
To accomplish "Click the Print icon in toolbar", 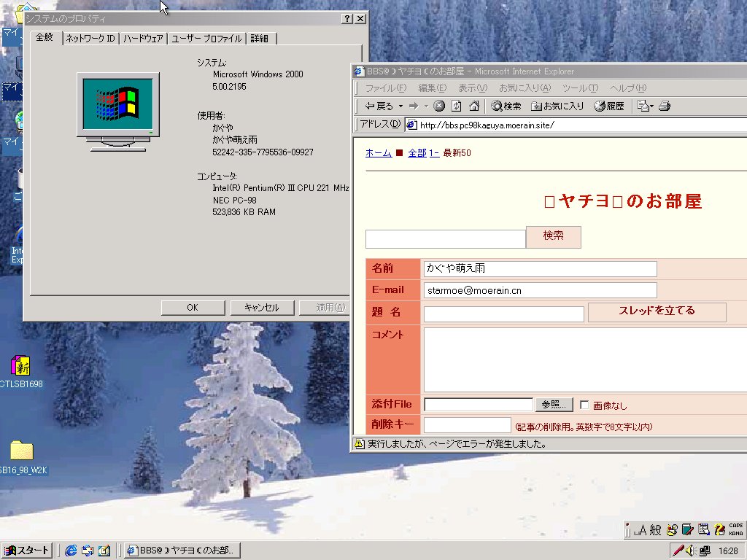I will point(664,106).
